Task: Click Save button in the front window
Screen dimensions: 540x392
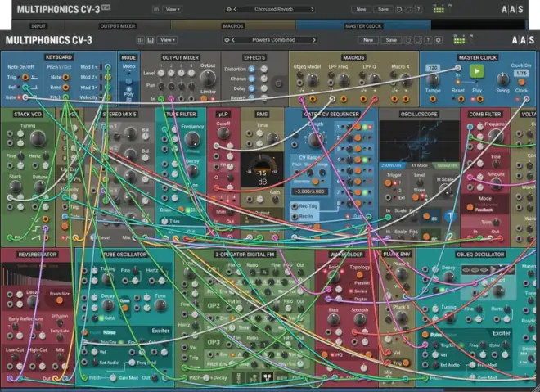Action: coord(391,40)
